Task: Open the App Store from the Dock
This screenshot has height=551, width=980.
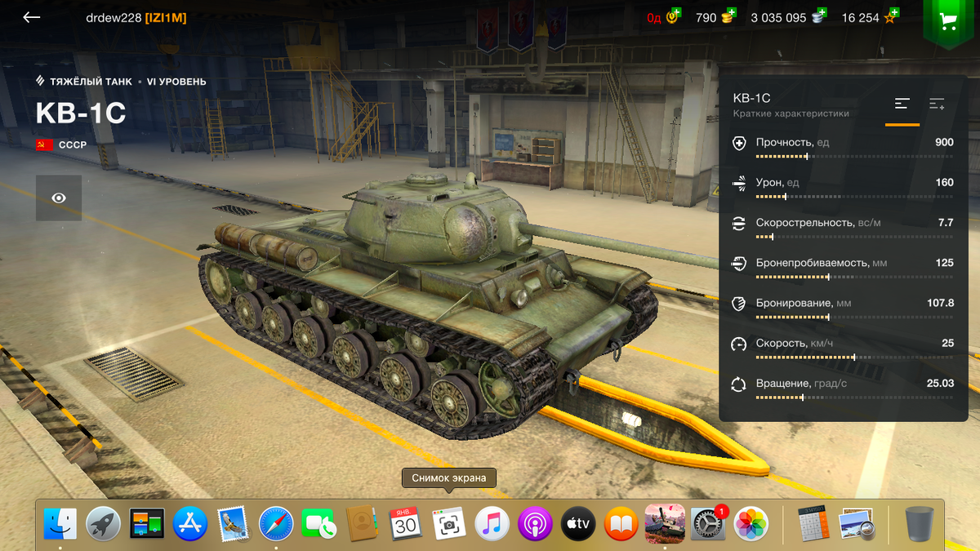Action: (189, 523)
